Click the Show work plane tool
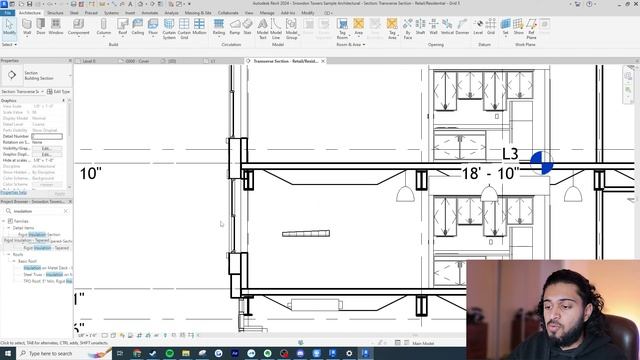 pyautogui.click(x=518, y=27)
